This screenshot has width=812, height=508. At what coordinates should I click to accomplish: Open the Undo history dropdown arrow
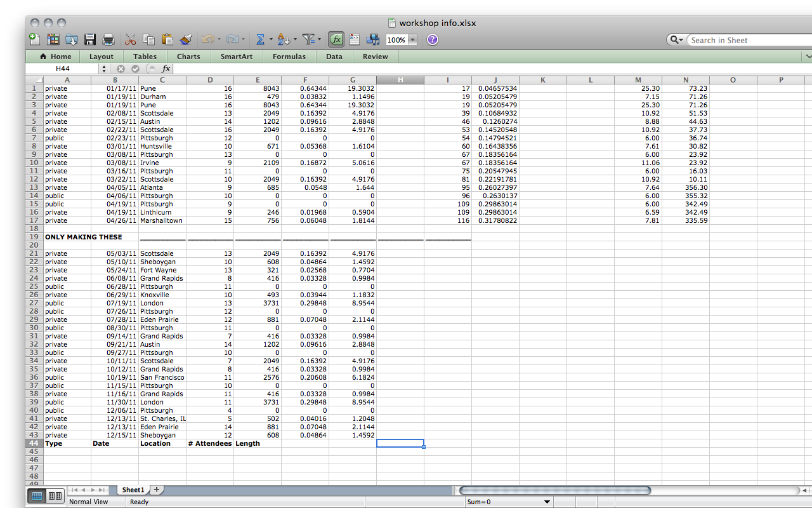pyautogui.click(x=219, y=39)
